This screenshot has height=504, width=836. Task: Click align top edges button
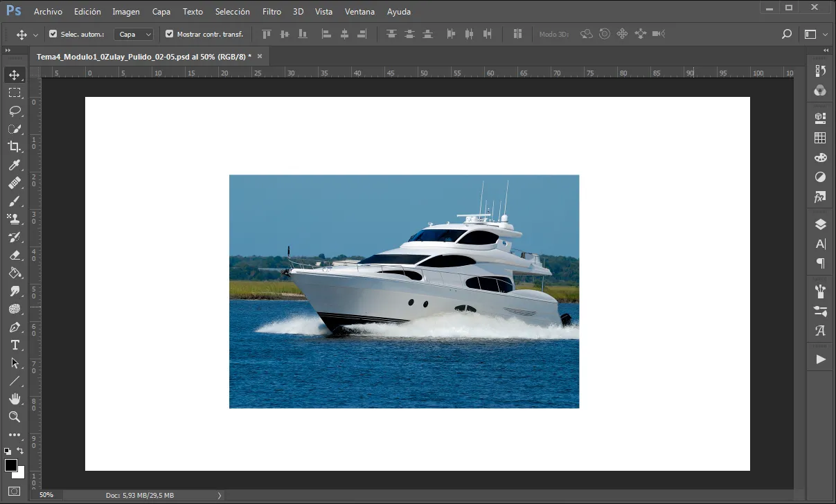267,34
